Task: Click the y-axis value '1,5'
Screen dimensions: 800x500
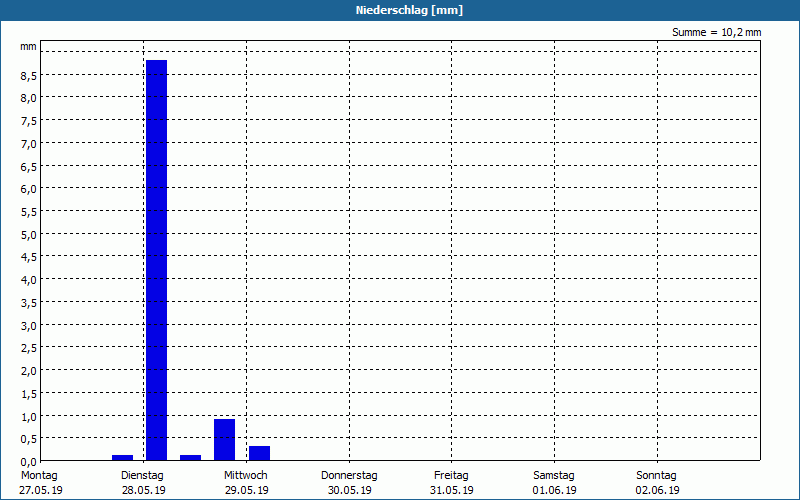Action: coord(29,393)
